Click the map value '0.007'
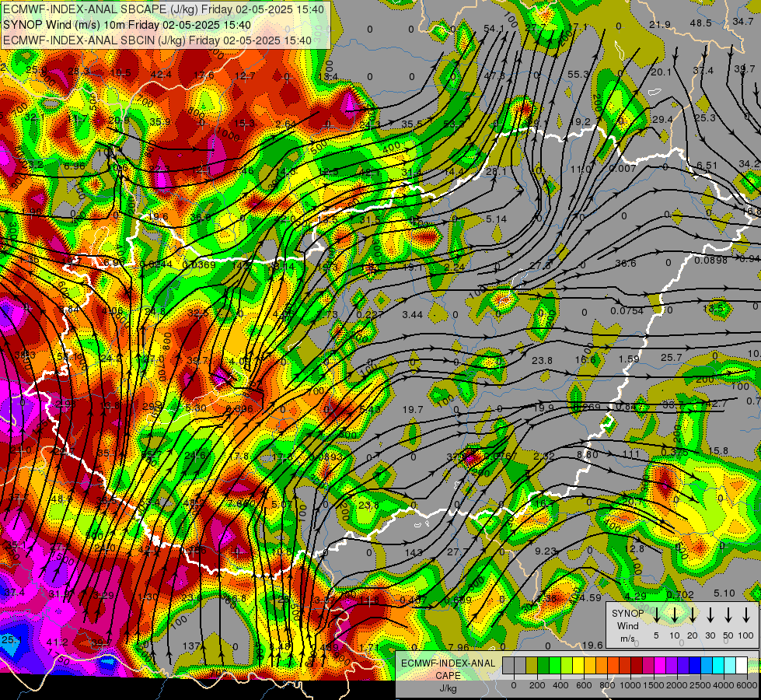761x700 pixels. point(623,169)
